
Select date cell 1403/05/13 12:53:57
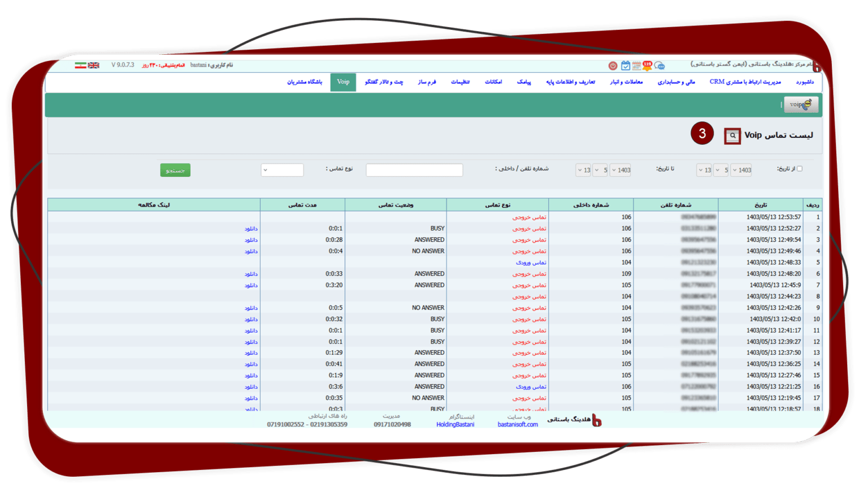click(774, 217)
